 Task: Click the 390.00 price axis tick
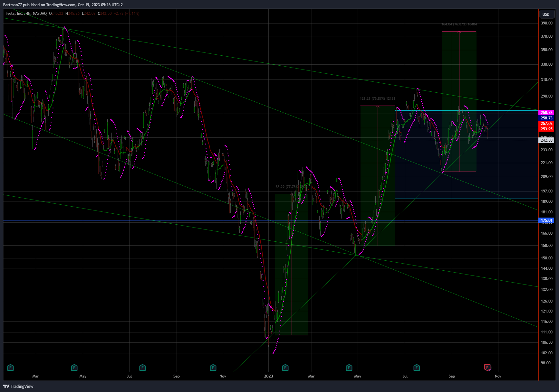[546, 23]
